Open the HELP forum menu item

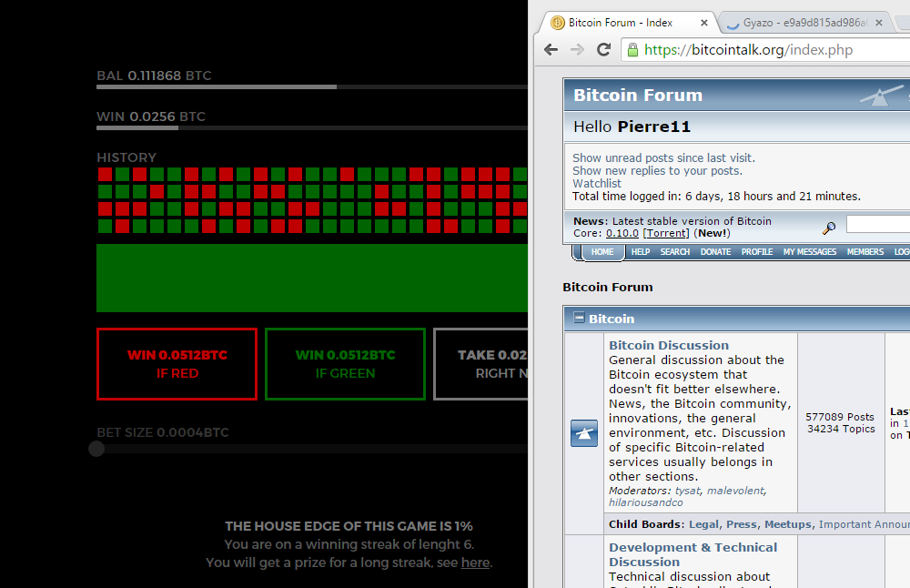641,252
